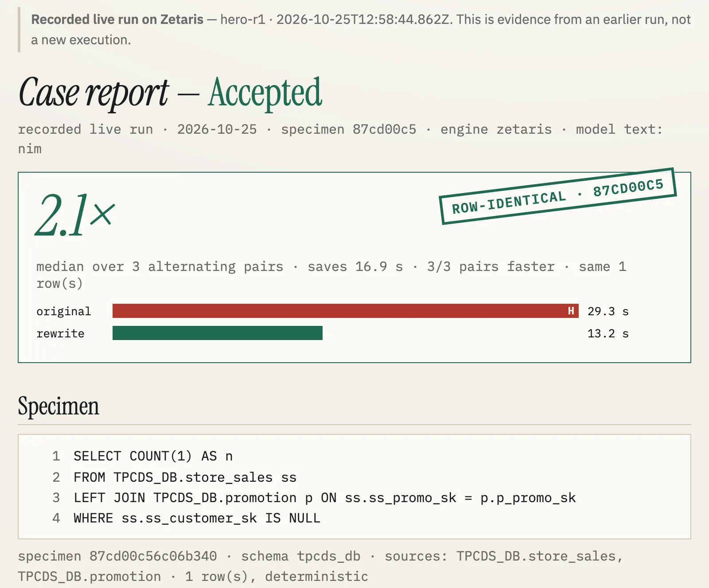The width and height of the screenshot is (709, 588).
Task: Click the 'recorded live run · 2026-10-25' metadata line
Action: (340, 139)
